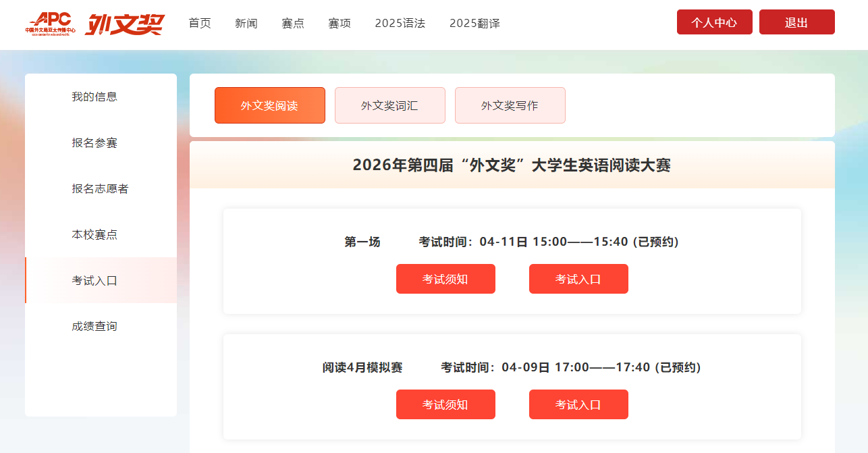868x453 pixels.
Task: Click 考试入口 button for 阅读4月模拟赛
Action: pyautogui.click(x=578, y=404)
